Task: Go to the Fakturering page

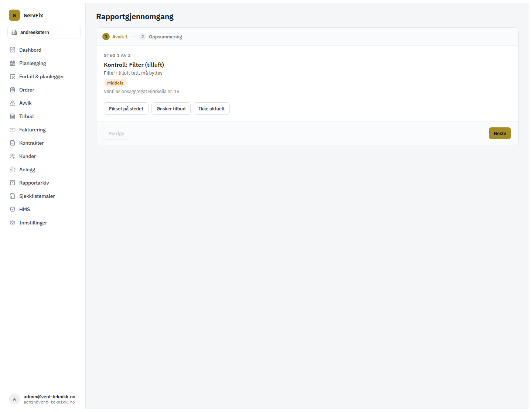Action: pos(44,130)
